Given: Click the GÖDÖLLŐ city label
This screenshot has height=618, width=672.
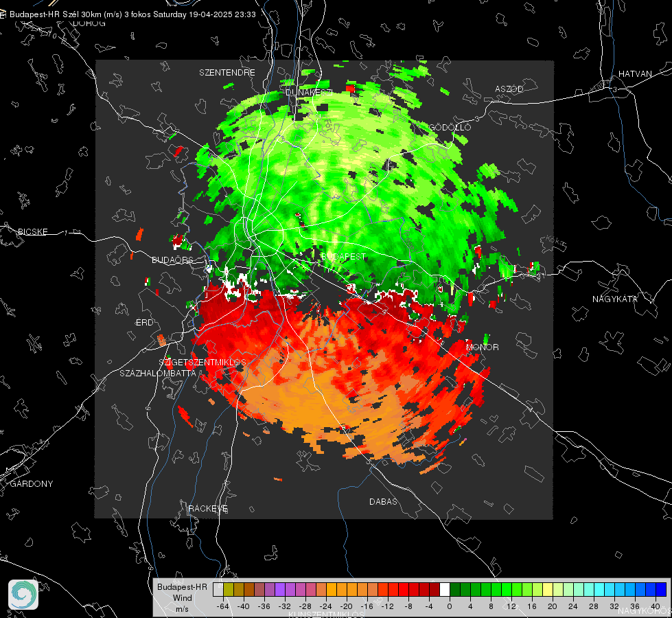Looking at the screenshot, I should tap(450, 127).
